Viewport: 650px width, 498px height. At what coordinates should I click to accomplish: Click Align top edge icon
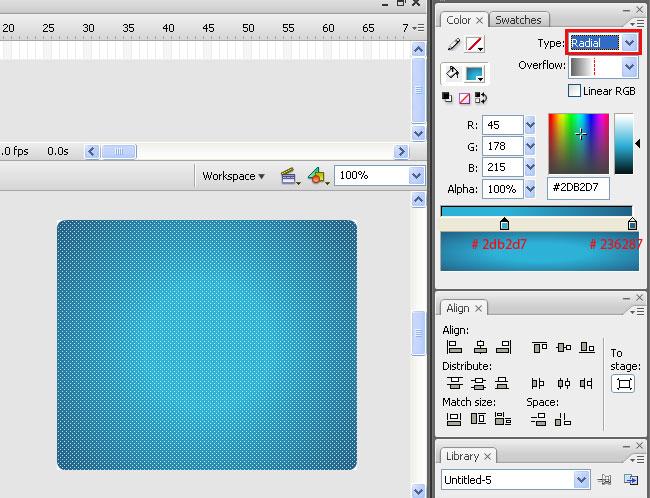point(540,347)
